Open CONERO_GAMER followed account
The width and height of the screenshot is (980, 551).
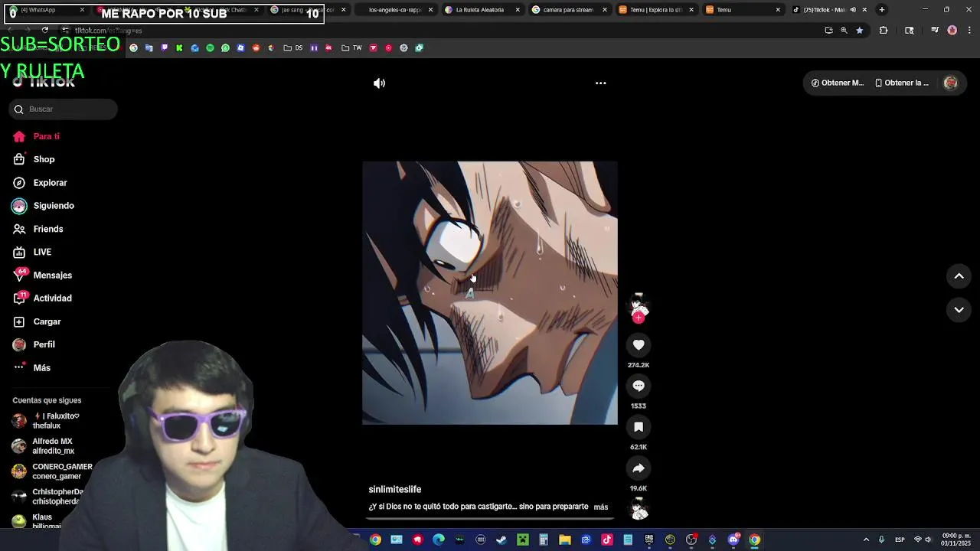(53, 471)
